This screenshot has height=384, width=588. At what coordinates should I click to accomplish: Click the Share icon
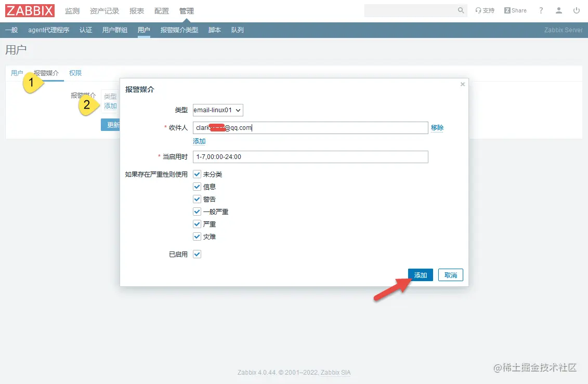[x=515, y=10]
